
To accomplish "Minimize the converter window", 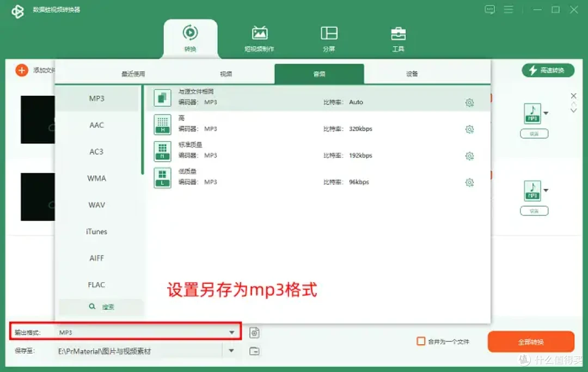I will click(x=537, y=9).
